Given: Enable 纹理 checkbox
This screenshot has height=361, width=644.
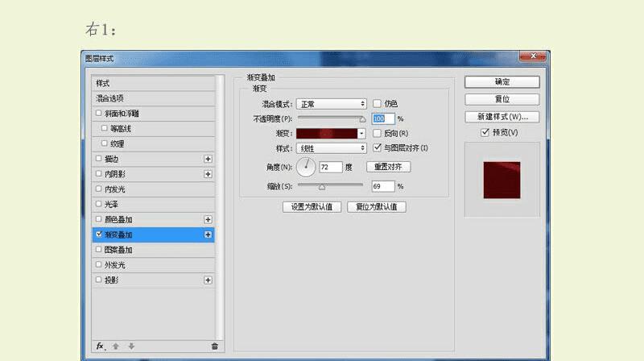Looking at the screenshot, I should point(105,143).
